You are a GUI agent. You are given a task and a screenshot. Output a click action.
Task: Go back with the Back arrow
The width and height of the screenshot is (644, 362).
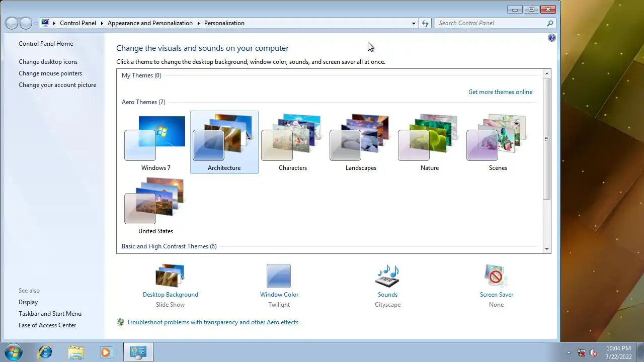[12, 23]
